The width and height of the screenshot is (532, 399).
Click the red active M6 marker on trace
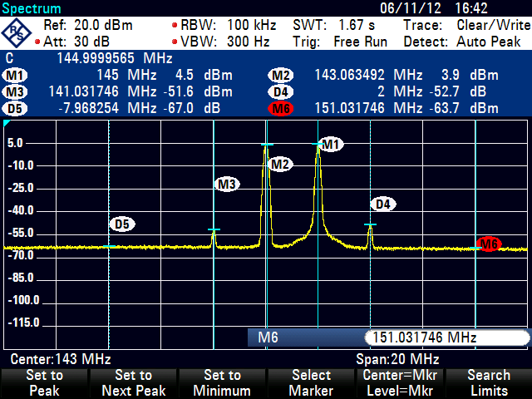[490, 244]
